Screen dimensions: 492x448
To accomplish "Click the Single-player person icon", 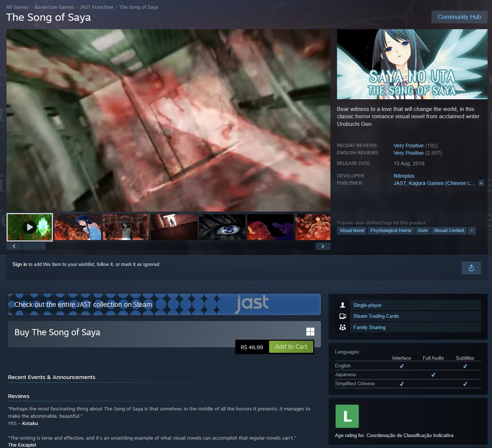I will (x=342, y=305).
